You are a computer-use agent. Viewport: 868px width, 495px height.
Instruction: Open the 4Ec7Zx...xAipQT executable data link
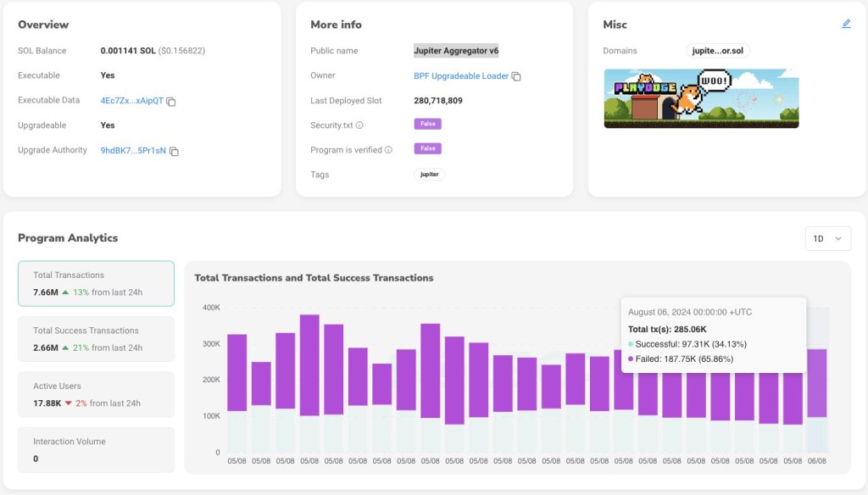click(x=131, y=101)
